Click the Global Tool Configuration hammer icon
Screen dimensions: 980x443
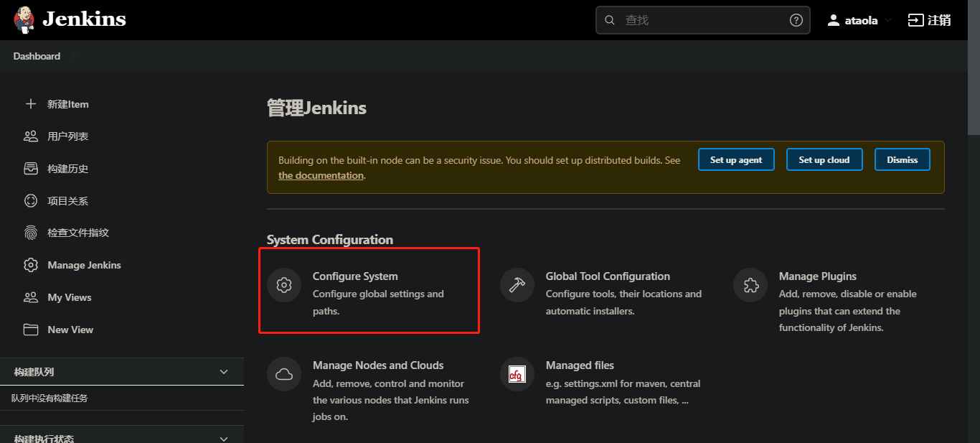pyautogui.click(x=517, y=285)
